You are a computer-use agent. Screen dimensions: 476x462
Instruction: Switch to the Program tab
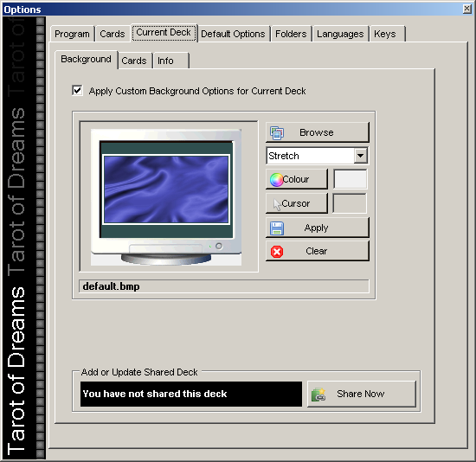(72, 34)
